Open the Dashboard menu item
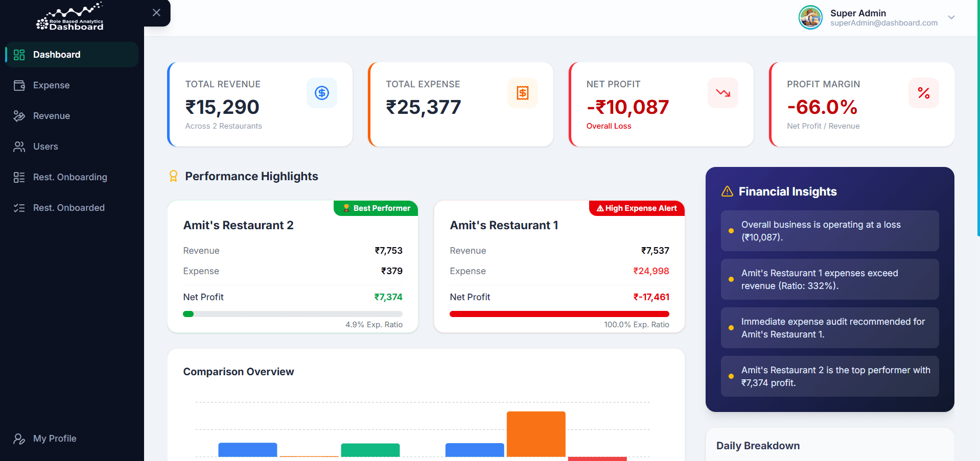Image resolution: width=980 pixels, height=461 pixels. click(72, 55)
